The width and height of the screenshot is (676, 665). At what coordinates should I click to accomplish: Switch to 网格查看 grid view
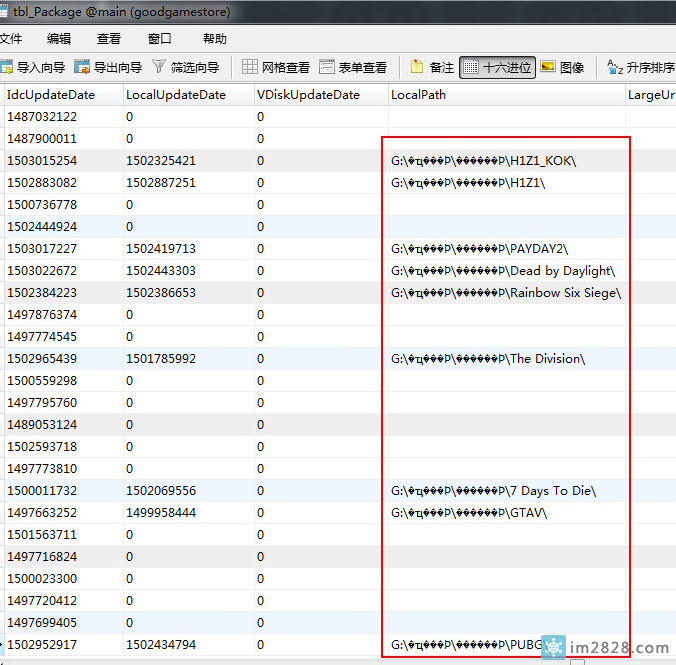(276, 68)
